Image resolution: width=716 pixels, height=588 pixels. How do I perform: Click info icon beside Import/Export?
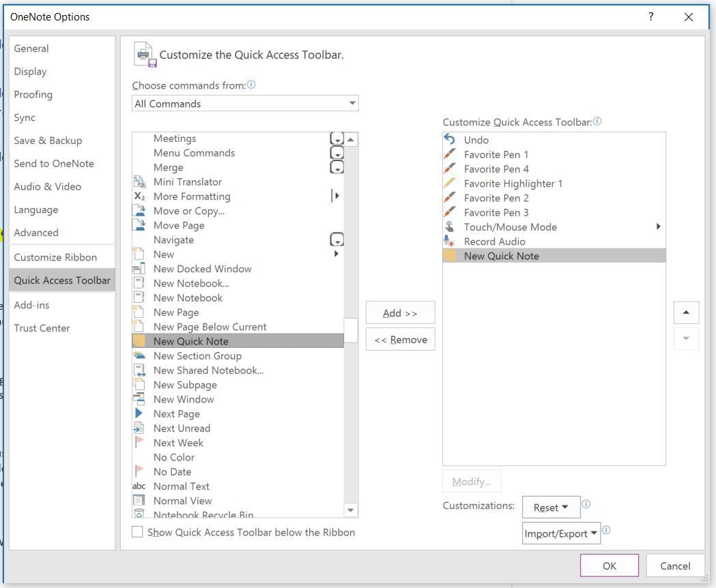tap(606, 530)
